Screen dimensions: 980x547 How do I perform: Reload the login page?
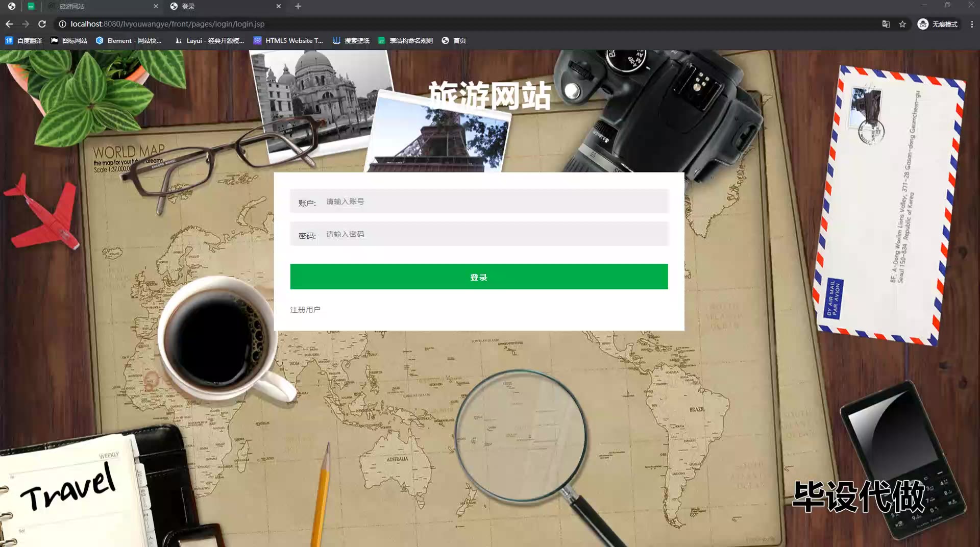pyautogui.click(x=42, y=24)
